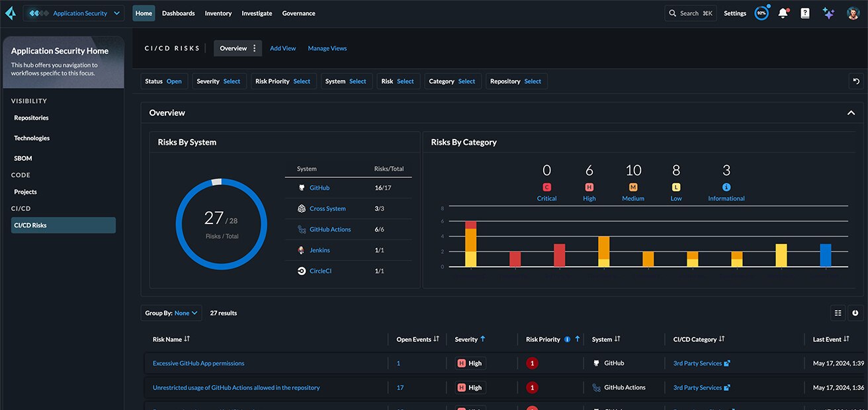Switch to the Dashboards menu
This screenshot has height=410, width=868.
178,13
